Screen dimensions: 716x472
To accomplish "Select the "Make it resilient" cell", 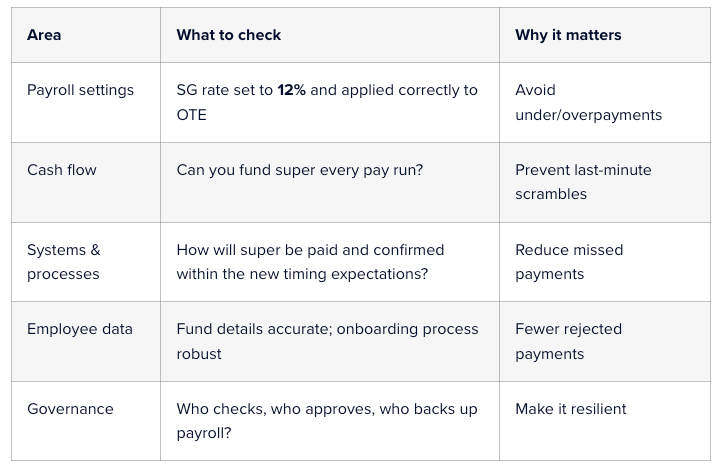I will point(571,409).
